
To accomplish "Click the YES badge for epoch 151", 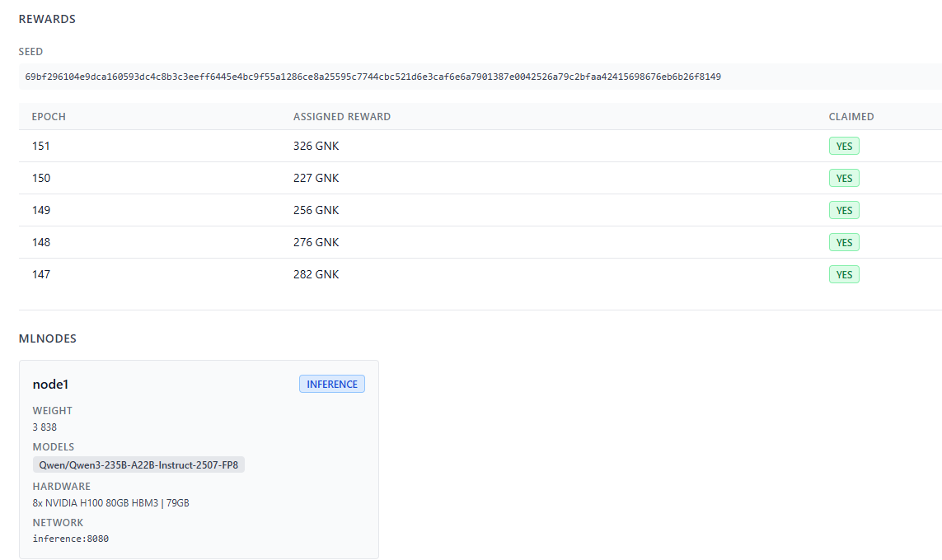I will point(844,147).
